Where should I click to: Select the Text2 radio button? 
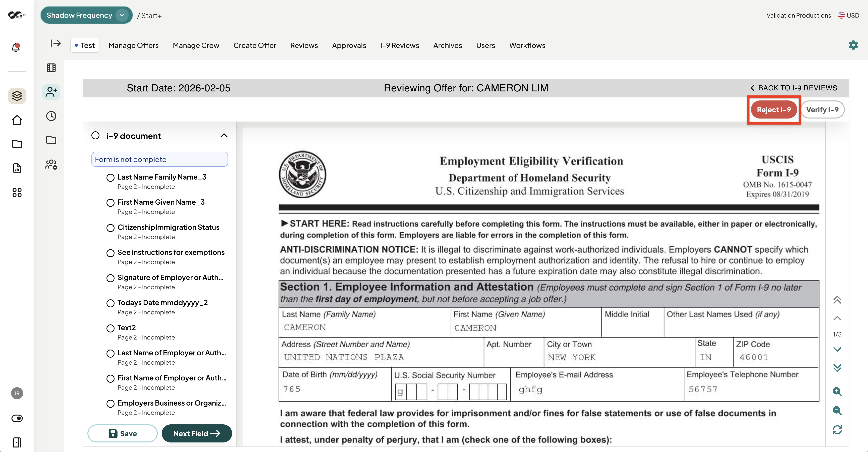click(110, 328)
